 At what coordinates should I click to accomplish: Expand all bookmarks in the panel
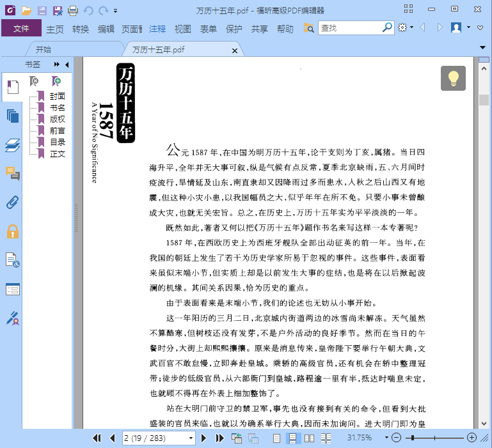56,65
